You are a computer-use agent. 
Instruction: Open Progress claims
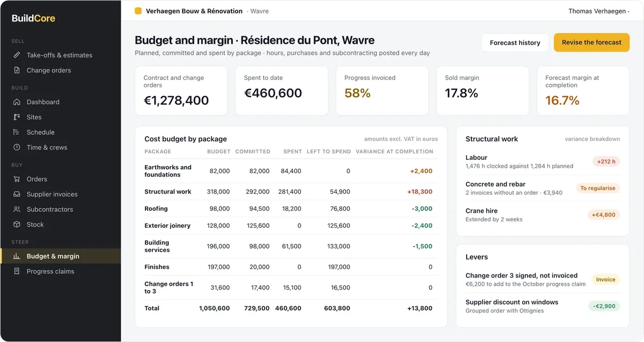(x=60, y=271)
